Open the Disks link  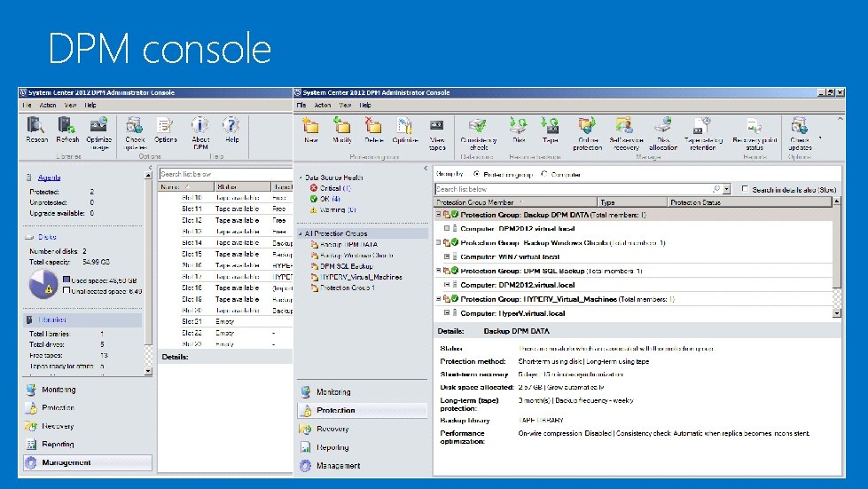[47, 237]
